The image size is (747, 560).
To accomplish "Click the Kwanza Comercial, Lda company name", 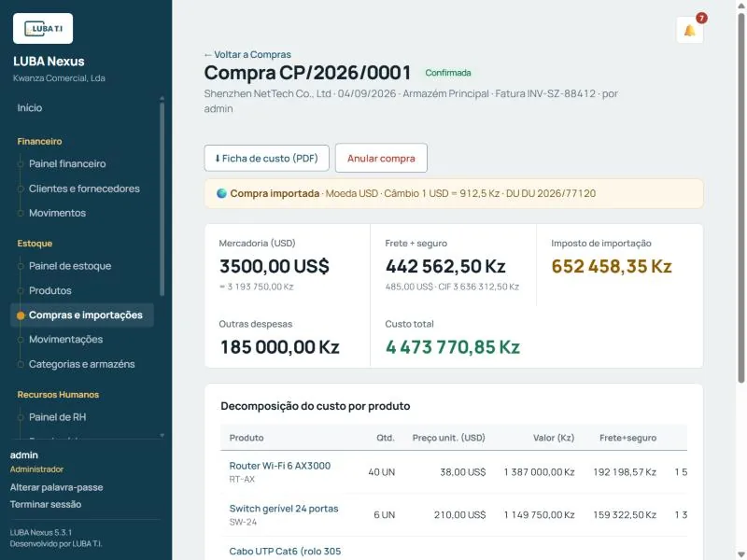I will [59, 78].
